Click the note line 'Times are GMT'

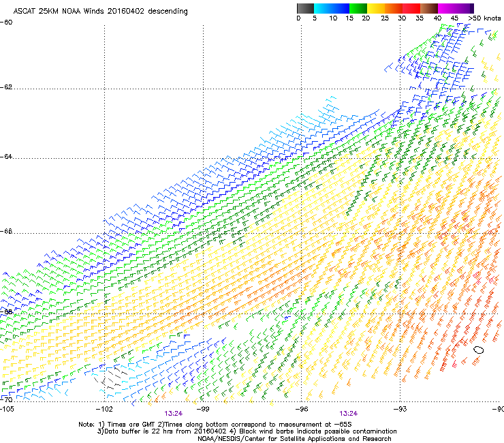pos(131,425)
